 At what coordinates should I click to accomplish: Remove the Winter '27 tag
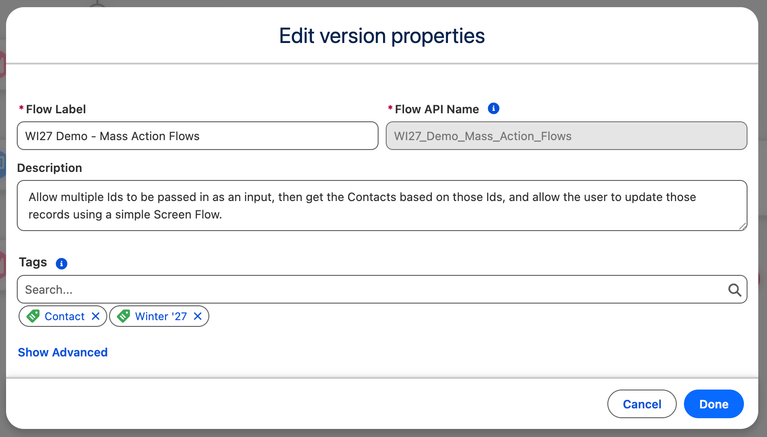(x=198, y=316)
